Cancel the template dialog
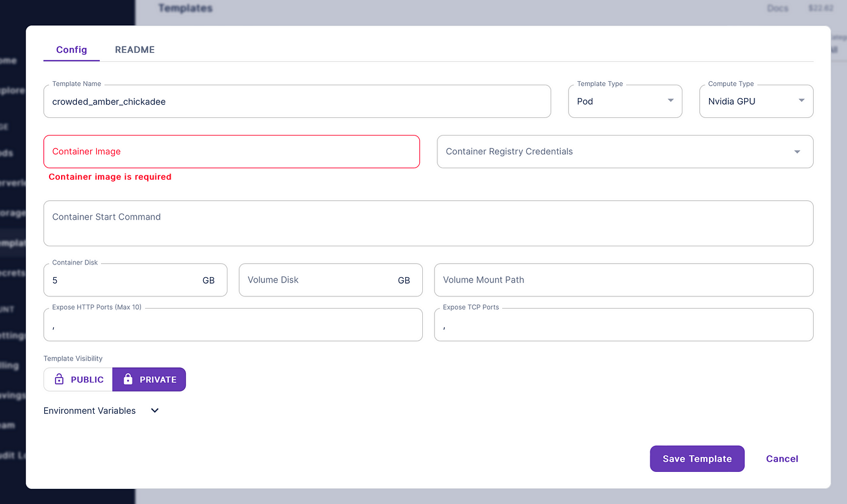The image size is (847, 504). point(782,459)
